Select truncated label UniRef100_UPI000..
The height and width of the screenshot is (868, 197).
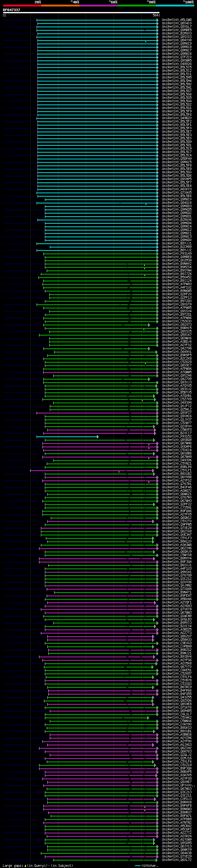[178, 785]
